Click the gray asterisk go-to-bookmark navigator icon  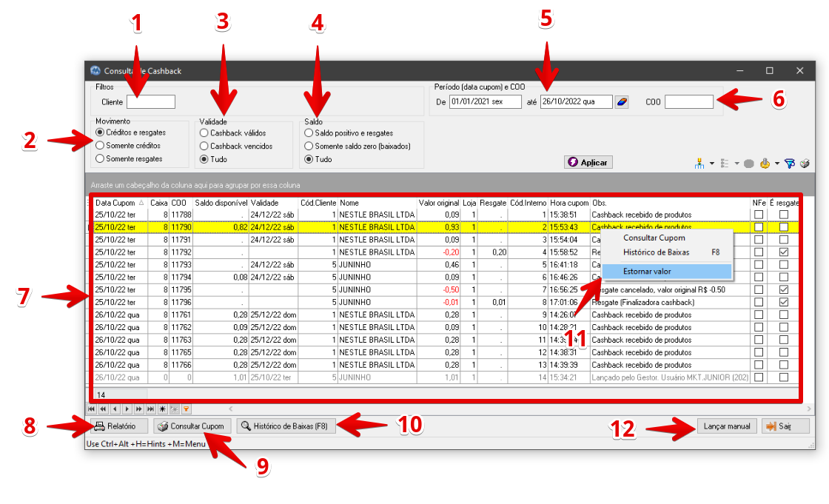tap(174, 409)
